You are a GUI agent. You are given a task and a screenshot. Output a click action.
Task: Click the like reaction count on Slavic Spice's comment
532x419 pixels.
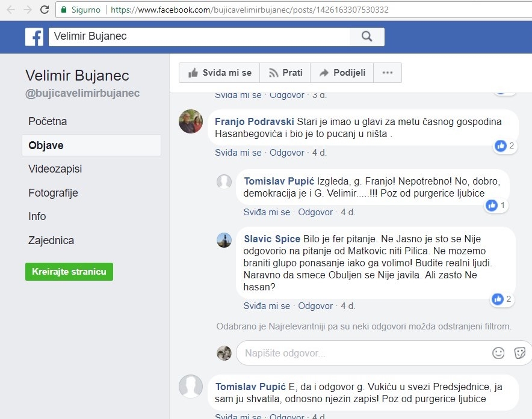tap(502, 299)
